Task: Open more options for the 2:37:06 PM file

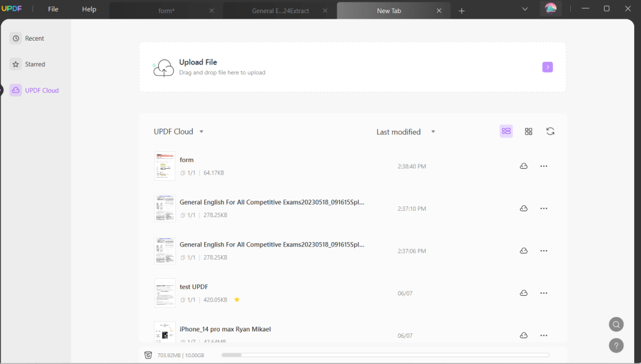Action: click(x=544, y=251)
